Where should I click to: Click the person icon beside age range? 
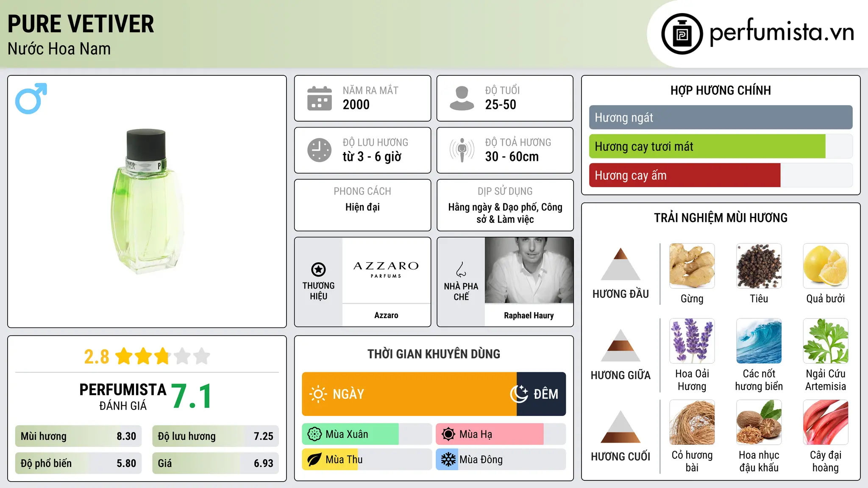(x=462, y=98)
